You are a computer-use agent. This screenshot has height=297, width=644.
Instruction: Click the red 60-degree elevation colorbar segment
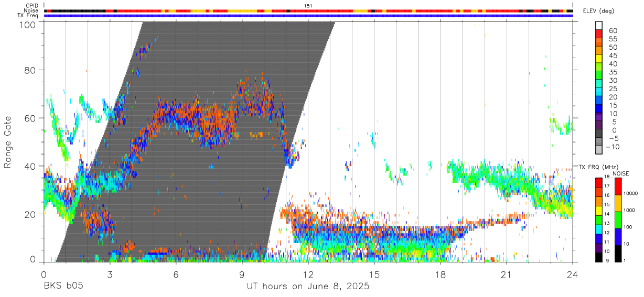click(599, 34)
